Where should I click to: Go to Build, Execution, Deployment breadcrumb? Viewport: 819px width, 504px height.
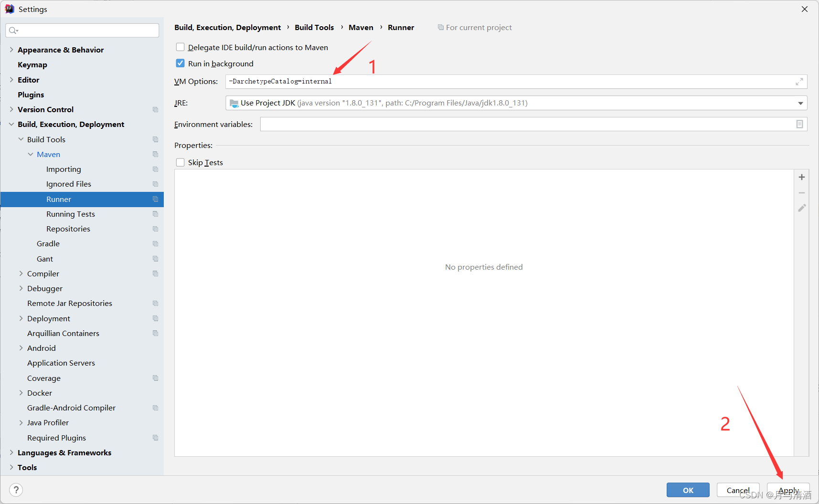tap(227, 28)
